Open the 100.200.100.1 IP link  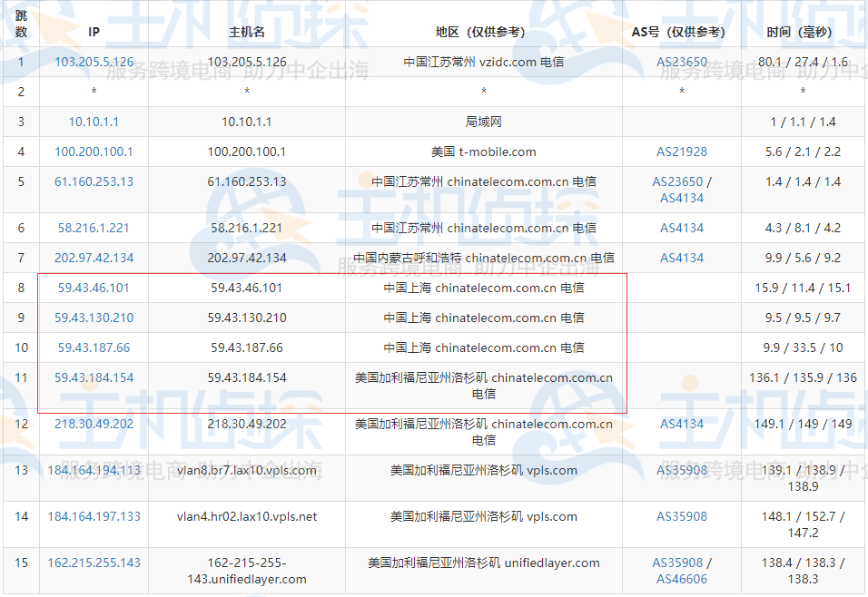[x=94, y=151]
